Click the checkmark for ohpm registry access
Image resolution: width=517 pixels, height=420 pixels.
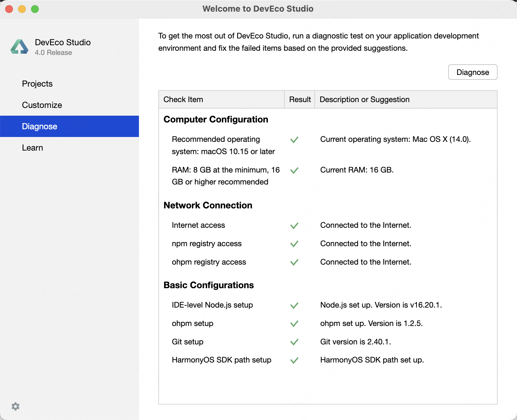tap(294, 262)
